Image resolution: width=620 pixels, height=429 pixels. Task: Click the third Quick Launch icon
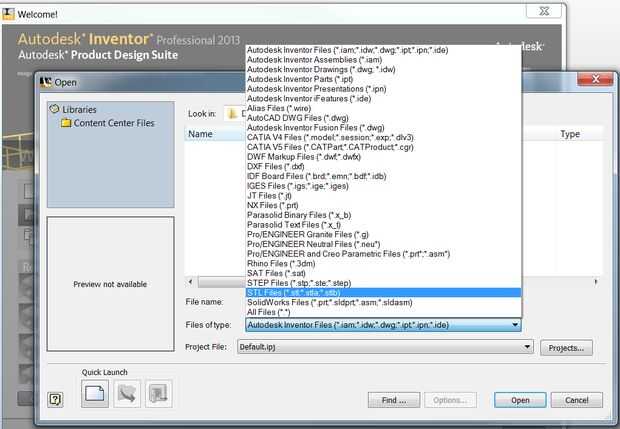(x=159, y=393)
